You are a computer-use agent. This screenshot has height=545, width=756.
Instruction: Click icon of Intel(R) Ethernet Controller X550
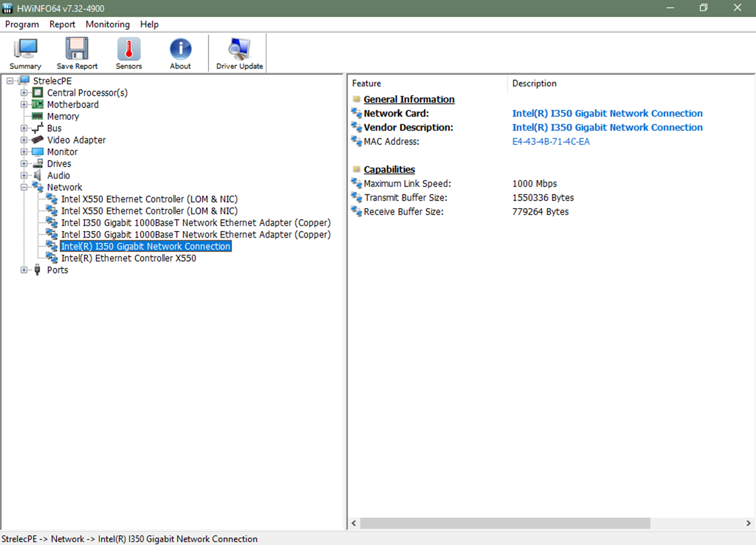tap(52, 258)
